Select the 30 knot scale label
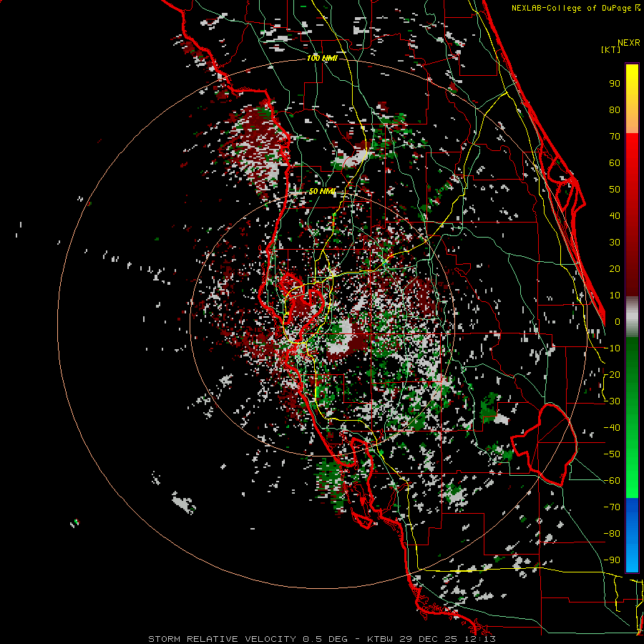Screen dimensions: 644x644 [x=615, y=243]
